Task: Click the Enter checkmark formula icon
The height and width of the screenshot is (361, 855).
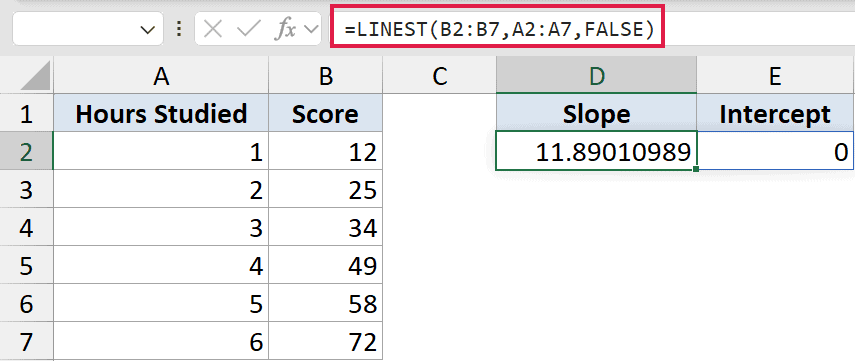Action: (249, 29)
